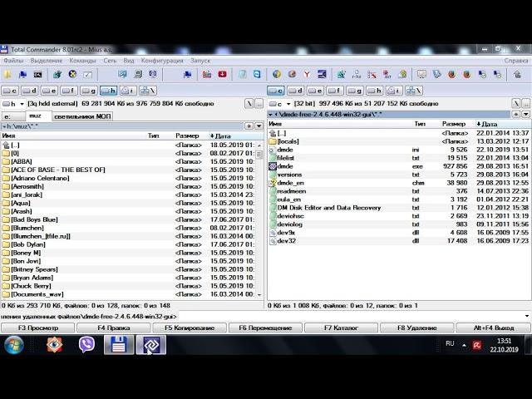532x399 pixels.
Task: Go to root directory in left panel
Action: [x=249, y=104]
